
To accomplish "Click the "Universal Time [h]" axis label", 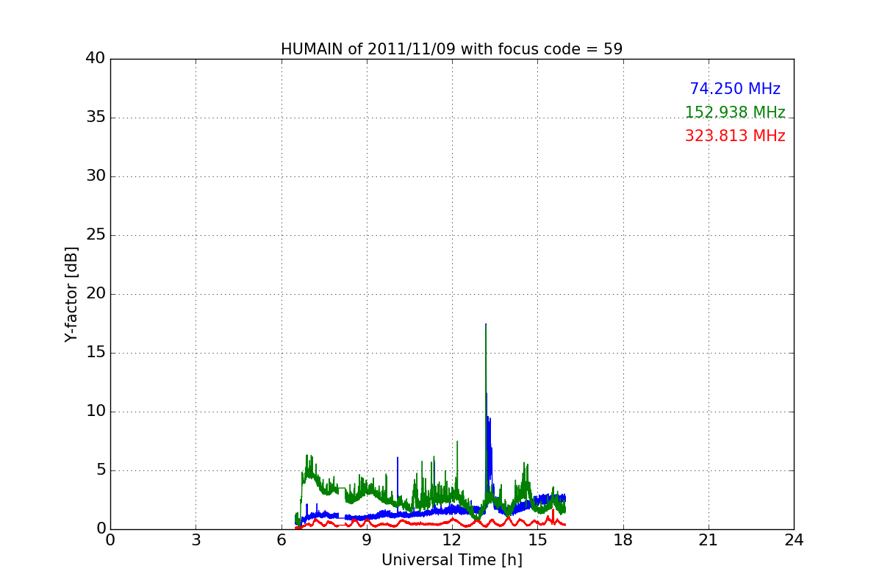I will pyautogui.click(x=451, y=560).
